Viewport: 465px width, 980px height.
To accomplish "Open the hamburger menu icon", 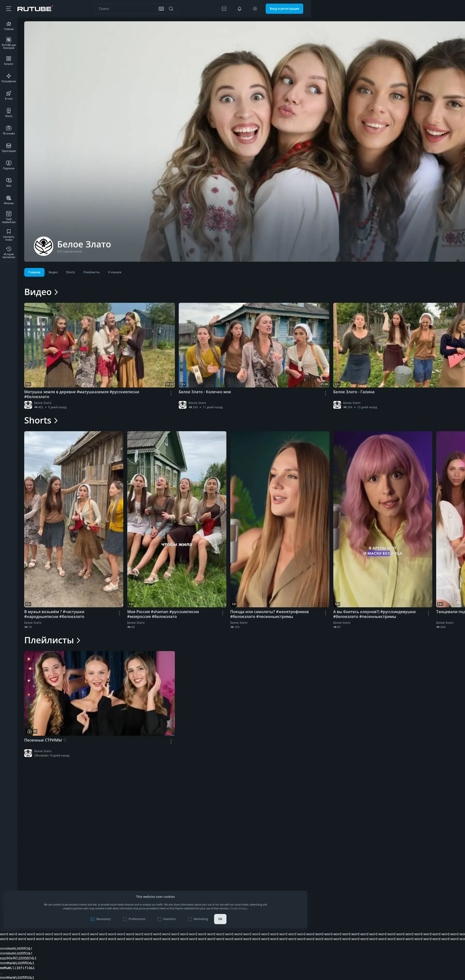I will [8, 9].
